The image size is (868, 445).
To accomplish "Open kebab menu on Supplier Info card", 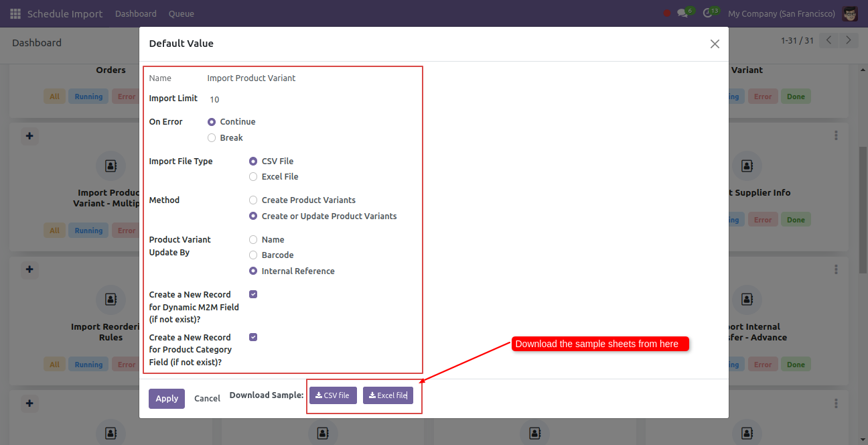I will tap(836, 136).
